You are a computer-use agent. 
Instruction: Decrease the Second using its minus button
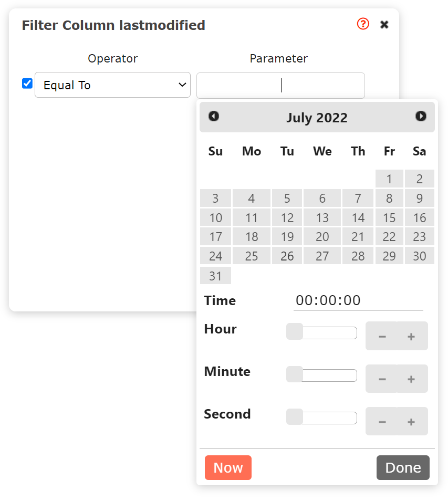click(382, 421)
